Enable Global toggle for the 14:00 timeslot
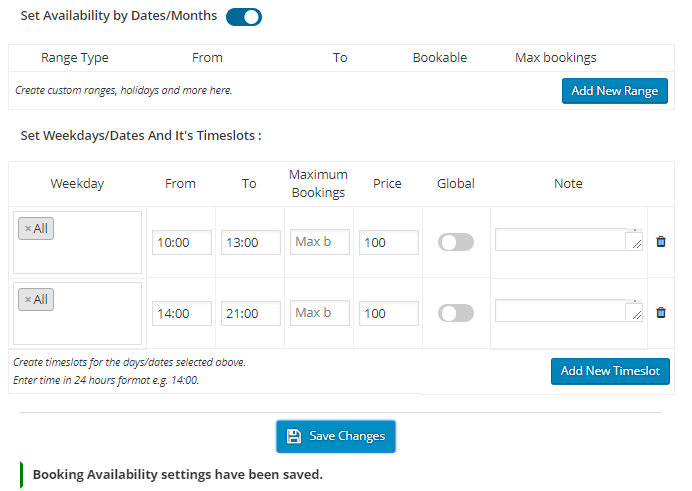The width and height of the screenshot is (692, 491). (x=456, y=313)
